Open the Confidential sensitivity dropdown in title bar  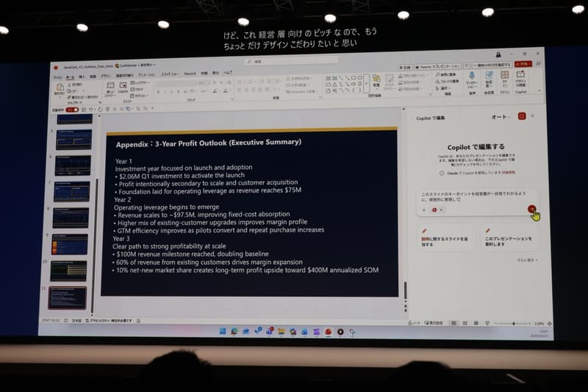[135, 65]
